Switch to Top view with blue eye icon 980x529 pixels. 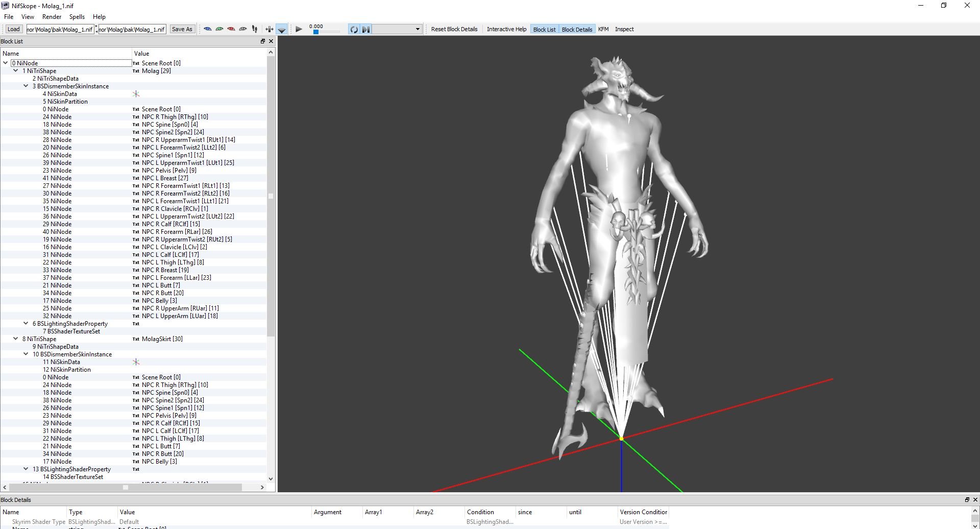coord(208,29)
